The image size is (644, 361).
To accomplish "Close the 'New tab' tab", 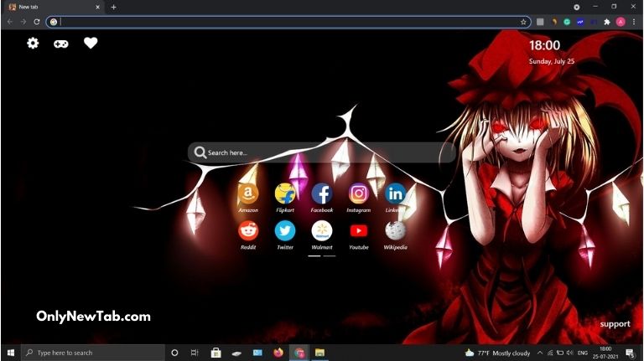I will click(98, 7).
